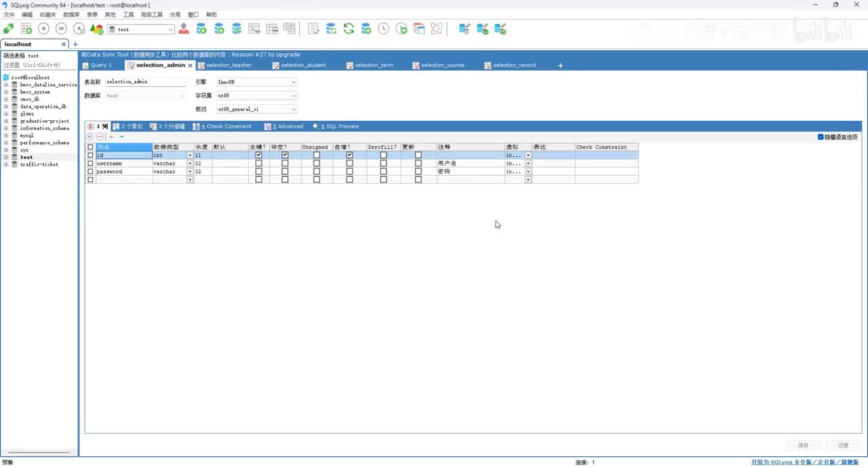Toggle the auto increment checkbox for the id row
The width and height of the screenshot is (868, 467).
tap(349, 155)
